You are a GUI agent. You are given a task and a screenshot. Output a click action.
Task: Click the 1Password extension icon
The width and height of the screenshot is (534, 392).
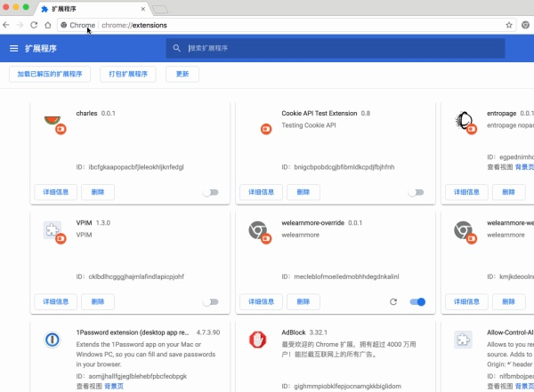[x=53, y=340]
